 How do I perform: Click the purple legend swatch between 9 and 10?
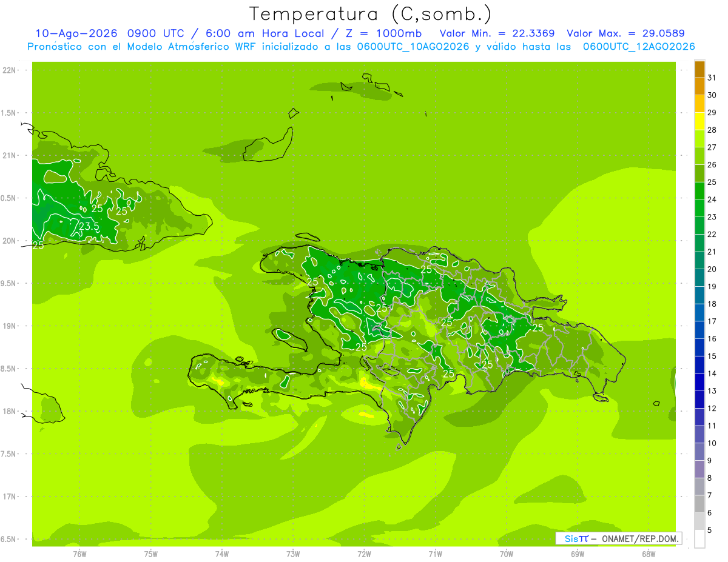click(699, 452)
